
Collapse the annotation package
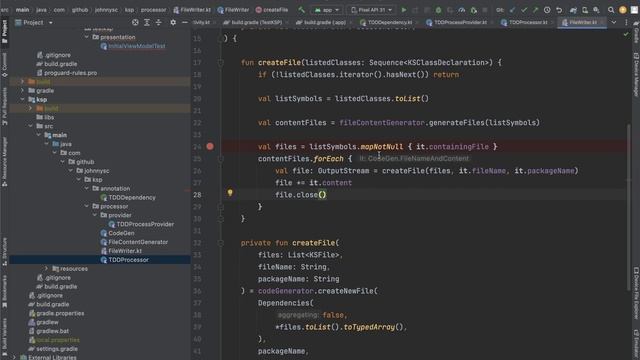click(x=87, y=189)
